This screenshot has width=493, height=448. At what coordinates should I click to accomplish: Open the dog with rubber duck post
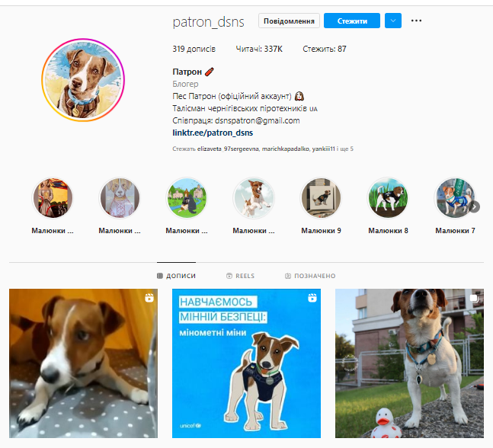pos(409,363)
